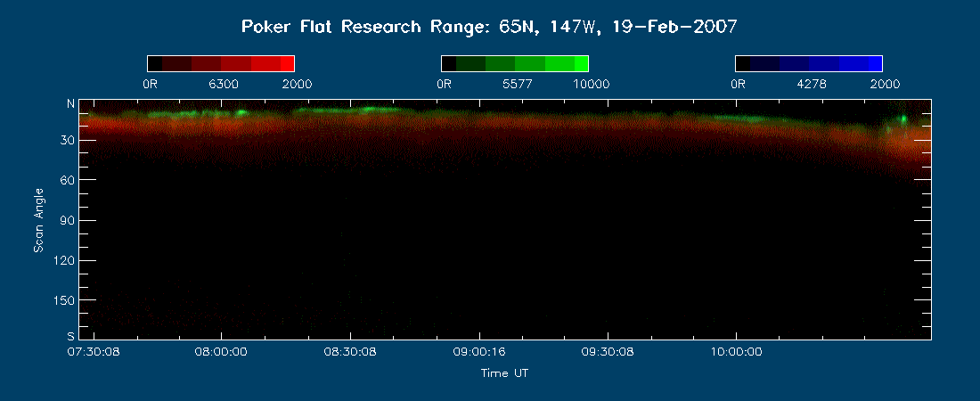
Task: Click the 150 scan angle tick label
Action: [x=66, y=300]
